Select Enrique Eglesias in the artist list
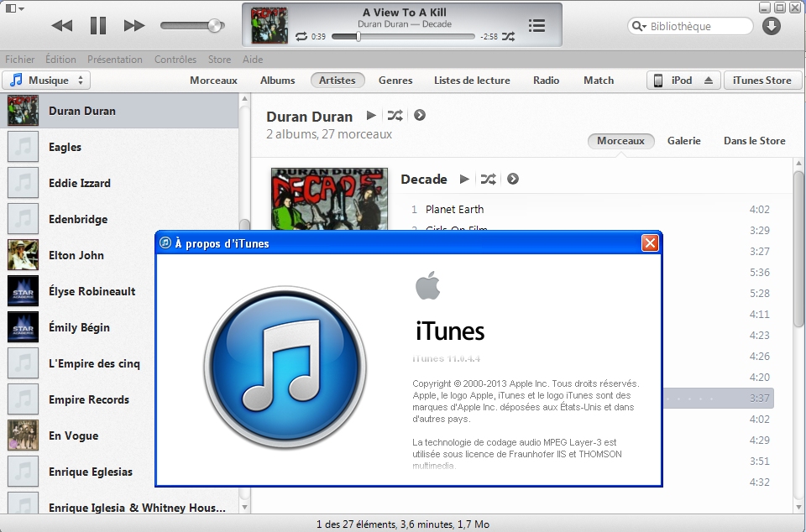806x532 pixels. point(77,472)
